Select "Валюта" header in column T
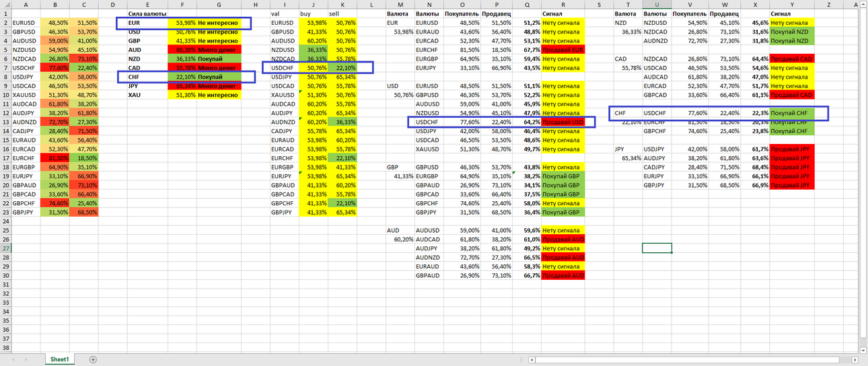Viewport: 868px width, 366px height. coord(628,13)
